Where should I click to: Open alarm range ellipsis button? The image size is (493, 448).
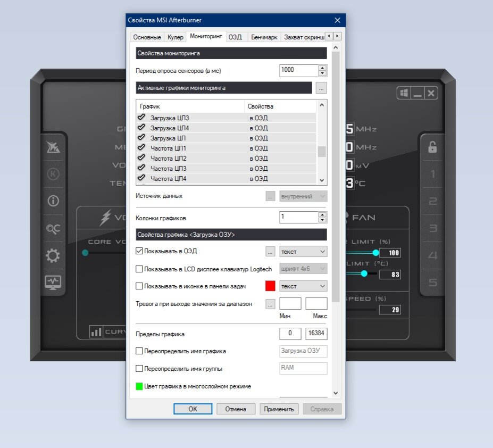pyautogui.click(x=270, y=304)
